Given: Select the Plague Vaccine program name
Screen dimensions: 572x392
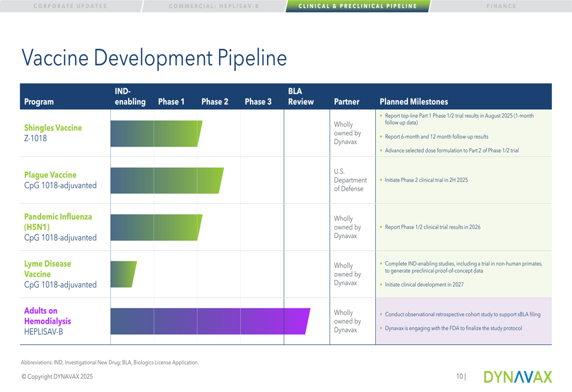Looking at the screenshot, I should 50,175.
